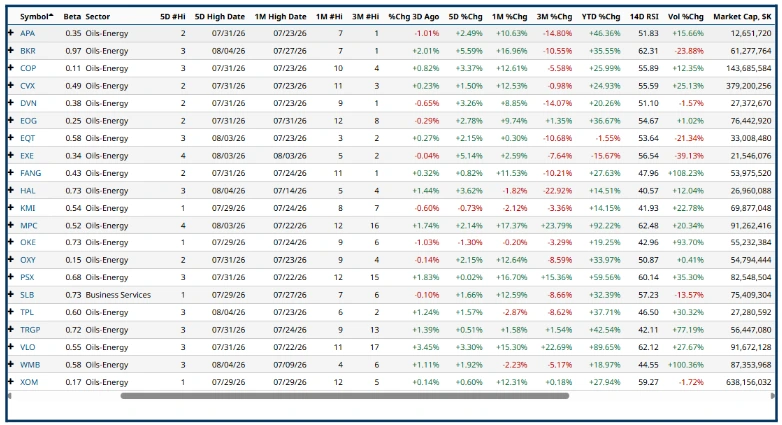Image resolution: width=782 pixels, height=425 pixels.
Task: Select HAL's -22.92% 3M %Chg value
Action: pos(557,190)
